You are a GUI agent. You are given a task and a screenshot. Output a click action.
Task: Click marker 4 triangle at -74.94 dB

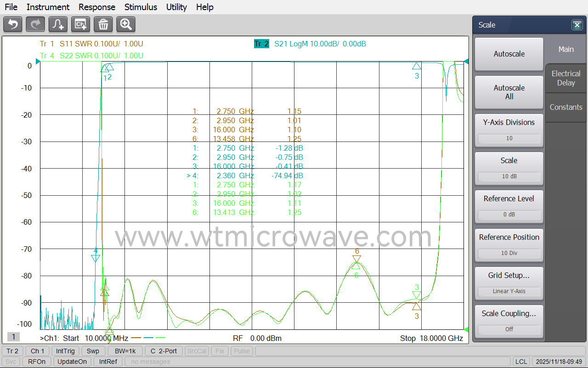tap(96, 258)
